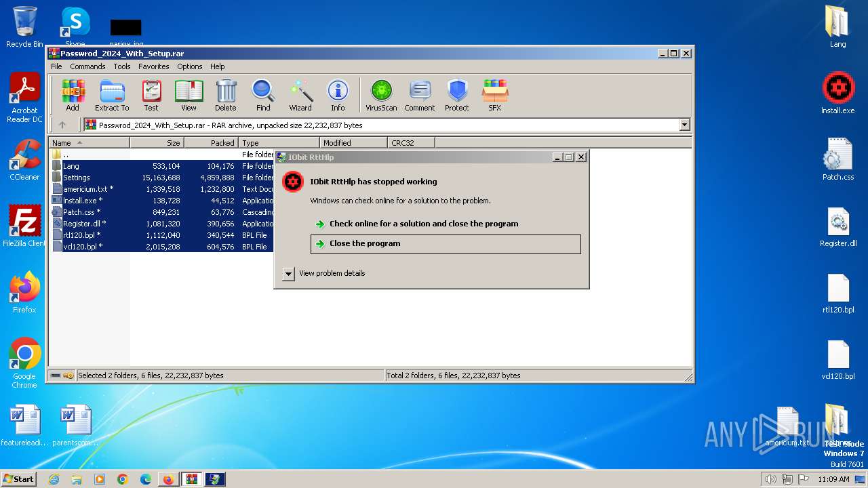The height and width of the screenshot is (488, 868).
Task: Open the Commands menu
Action: coord(87,66)
